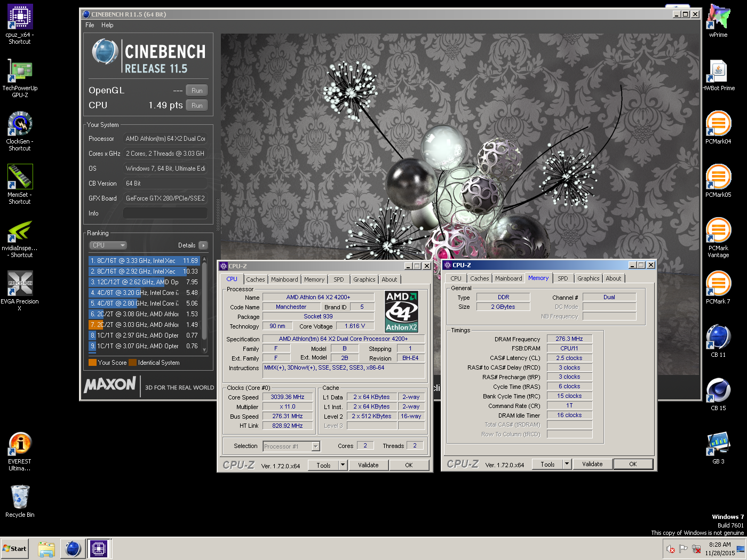The image size is (747, 560).
Task: Open the Processor #1 selection dropdown
Action: tap(291, 446)
